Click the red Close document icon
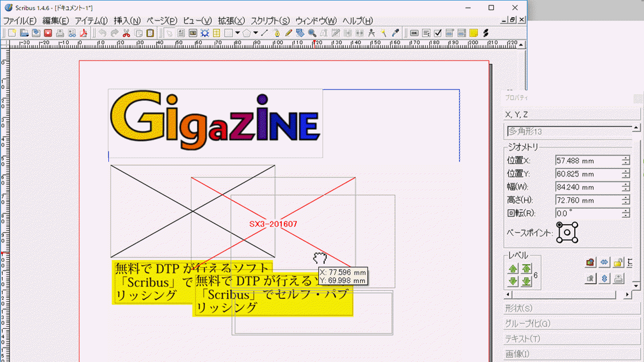 pos(48,33)
